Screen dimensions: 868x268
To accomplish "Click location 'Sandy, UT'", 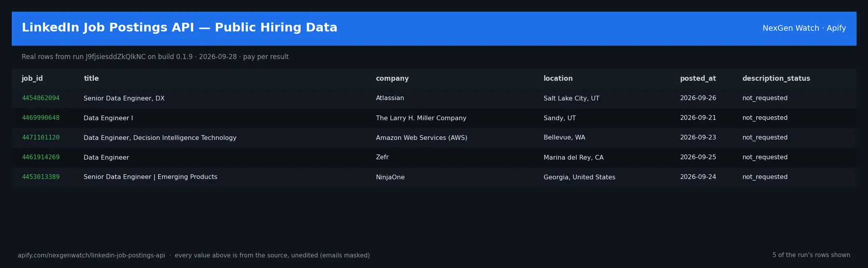I will point(559,118).
